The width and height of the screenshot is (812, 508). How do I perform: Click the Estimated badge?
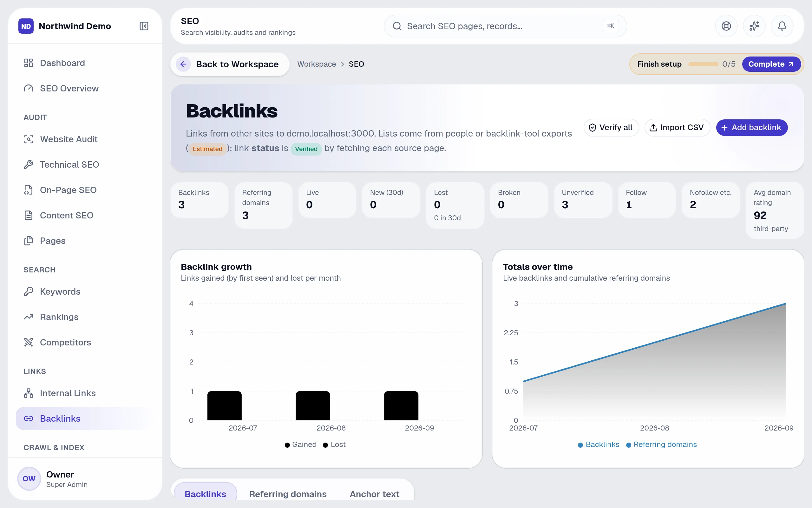pos(207,149)
